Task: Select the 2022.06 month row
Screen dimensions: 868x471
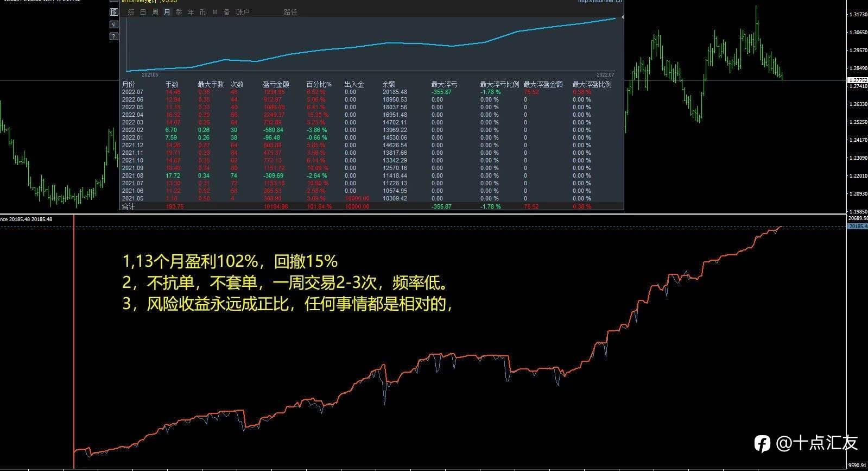Action: tap(371, 99)
